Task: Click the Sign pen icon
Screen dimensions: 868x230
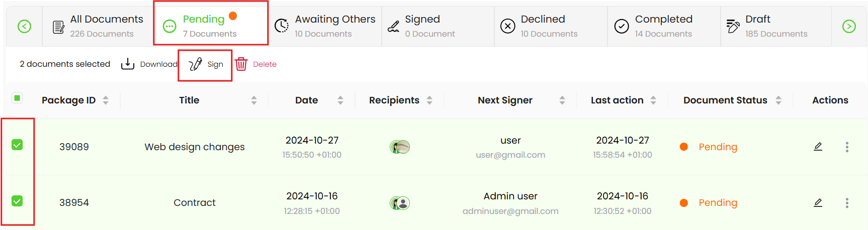Action: (x=195, y=64)
